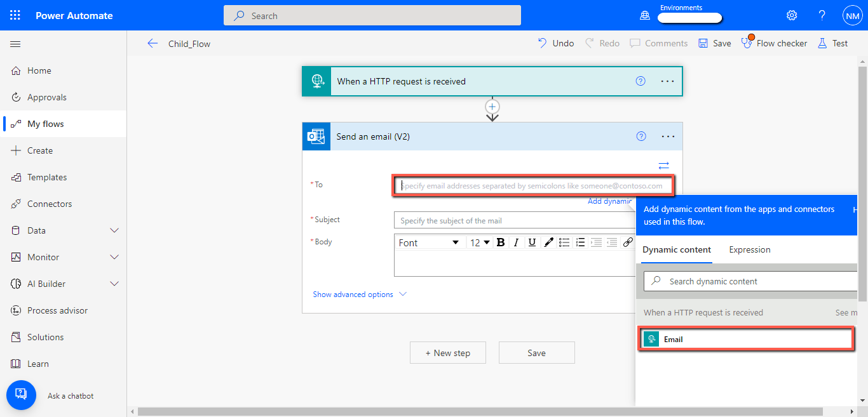
Task: Open the NM account avatar
Action: (x=852, y=15)
